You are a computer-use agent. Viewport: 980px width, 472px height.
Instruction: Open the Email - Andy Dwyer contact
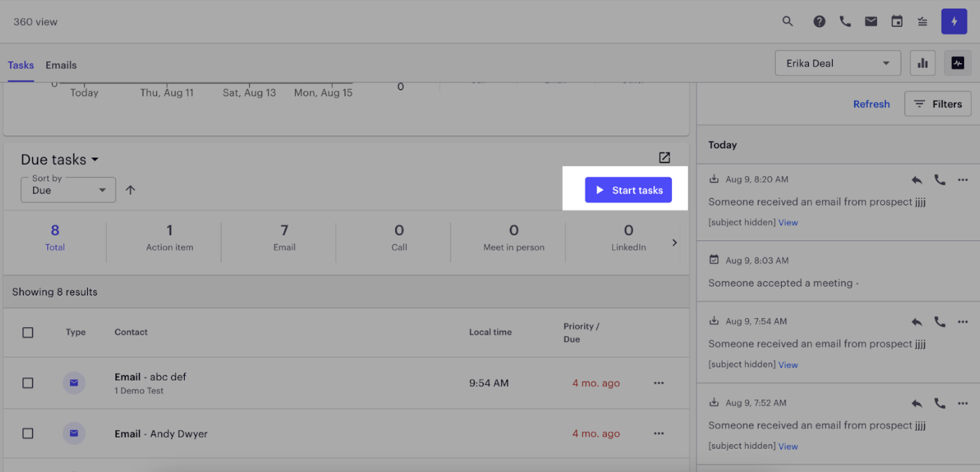pos(161,434)
